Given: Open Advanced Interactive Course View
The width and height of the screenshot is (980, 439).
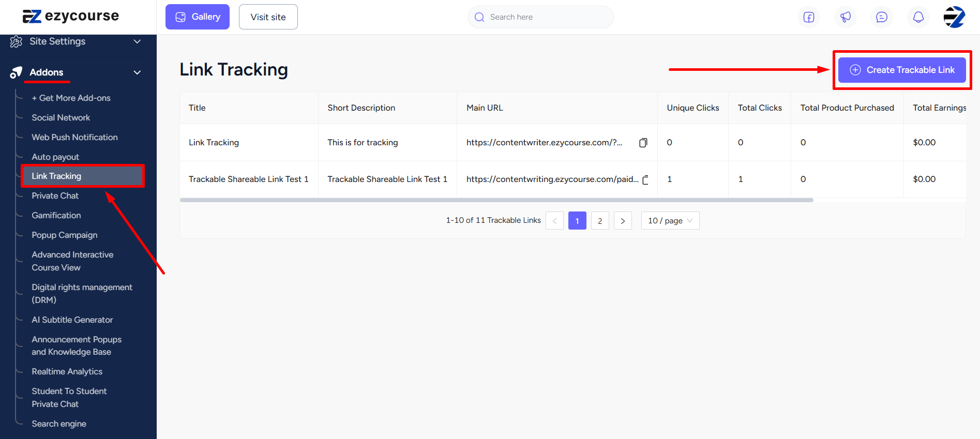Looking at the screenshot, I should (72, 261).
